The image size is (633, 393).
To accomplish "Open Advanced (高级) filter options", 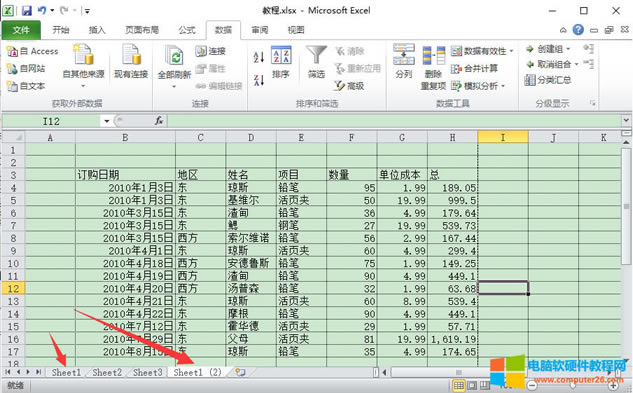I will pyautogui.click(x=349, y=86).
